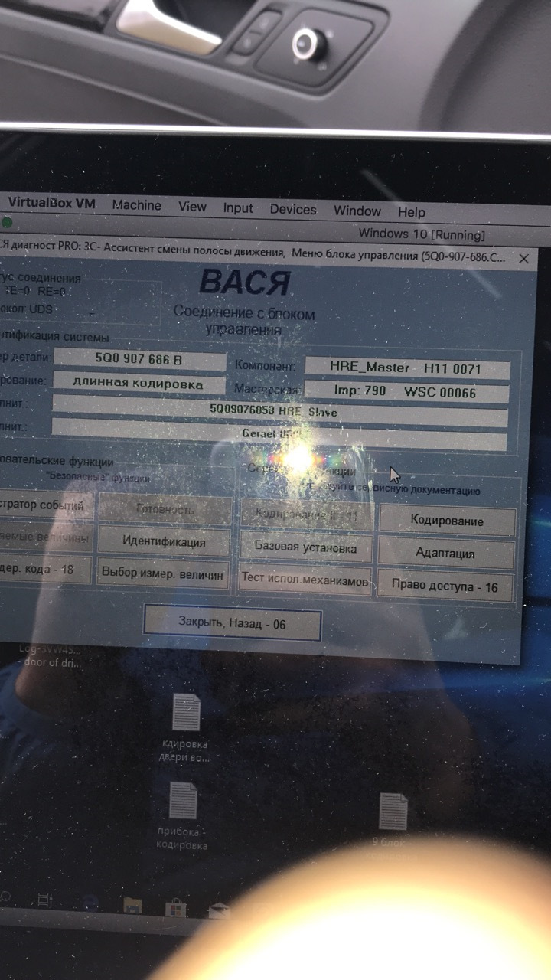Click the Кодирование button
The width and height of the screenshot is (551, 980).
pyautogui.click(x=447, y=521)
